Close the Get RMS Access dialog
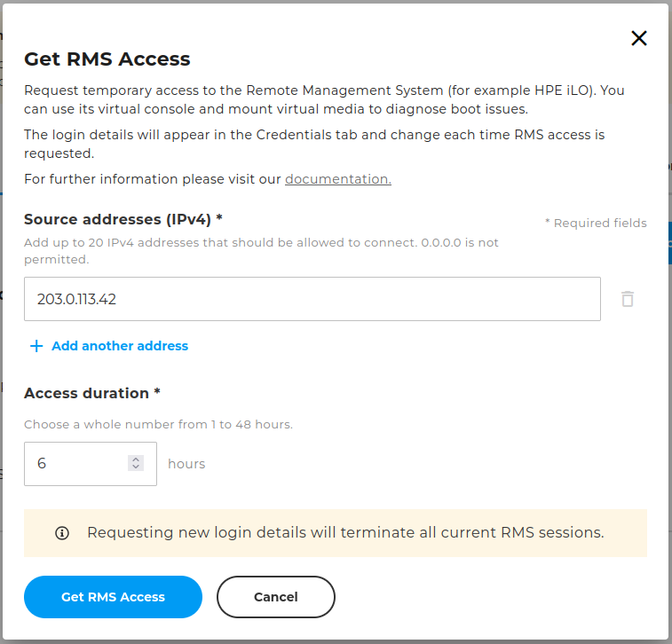The image size is (672, 644). click(x=638, y=38)
